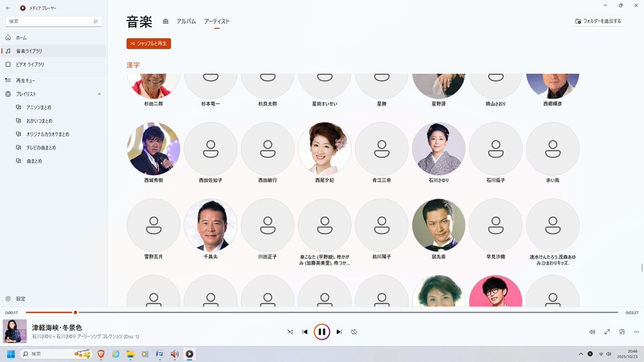Open artist 西尾夕紀 photo
Screen dimensions: 644x362
click(325, 149)
